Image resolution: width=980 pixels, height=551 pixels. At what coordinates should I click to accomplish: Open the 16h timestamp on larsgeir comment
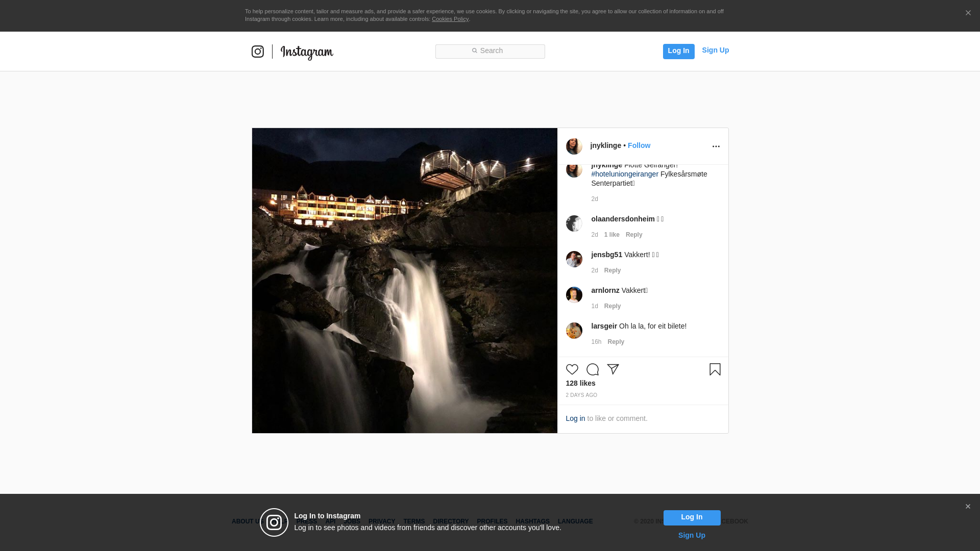596,342
